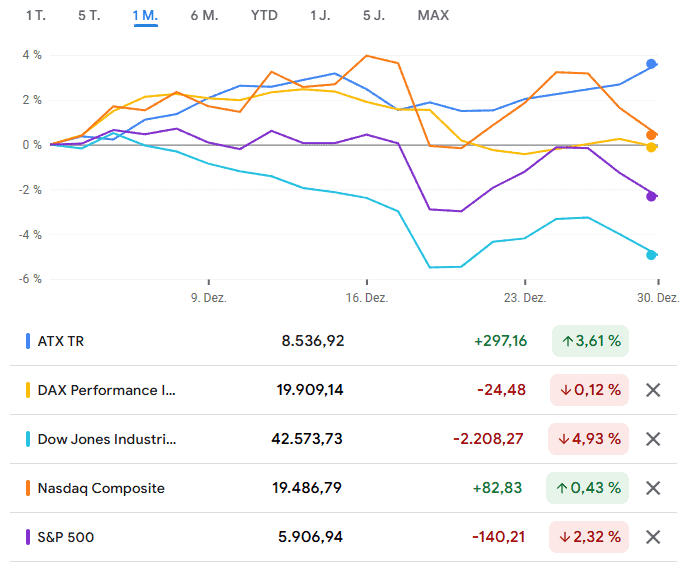Click the cyan Dow Jones color marker
This screenshot has height=572, width=683.
[x=28, y=439]
